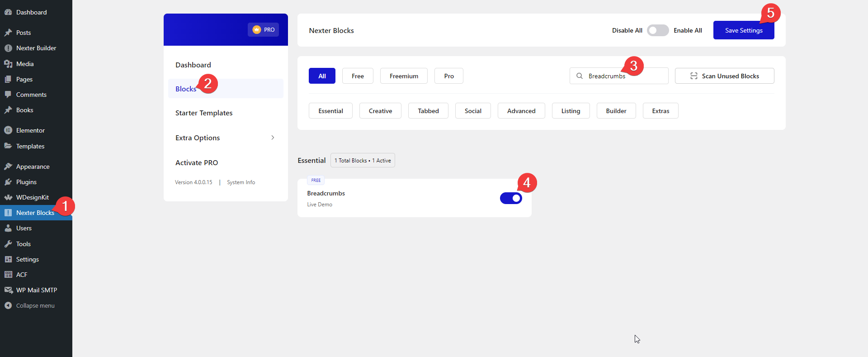Toggle the Disable All / Enable All switch
Screen dimensions: 868x357
(657, 30)
